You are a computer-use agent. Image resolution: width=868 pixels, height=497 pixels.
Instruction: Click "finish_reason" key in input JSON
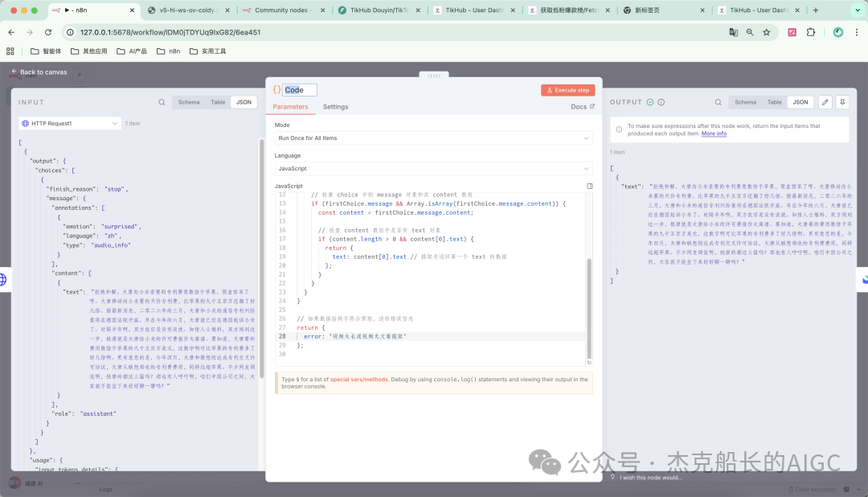pos(72,189)
